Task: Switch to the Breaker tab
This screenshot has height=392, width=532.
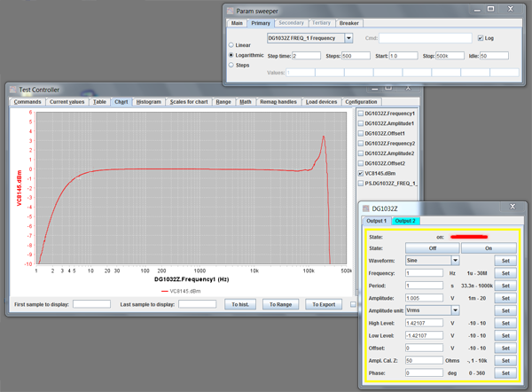Action: 349,23
